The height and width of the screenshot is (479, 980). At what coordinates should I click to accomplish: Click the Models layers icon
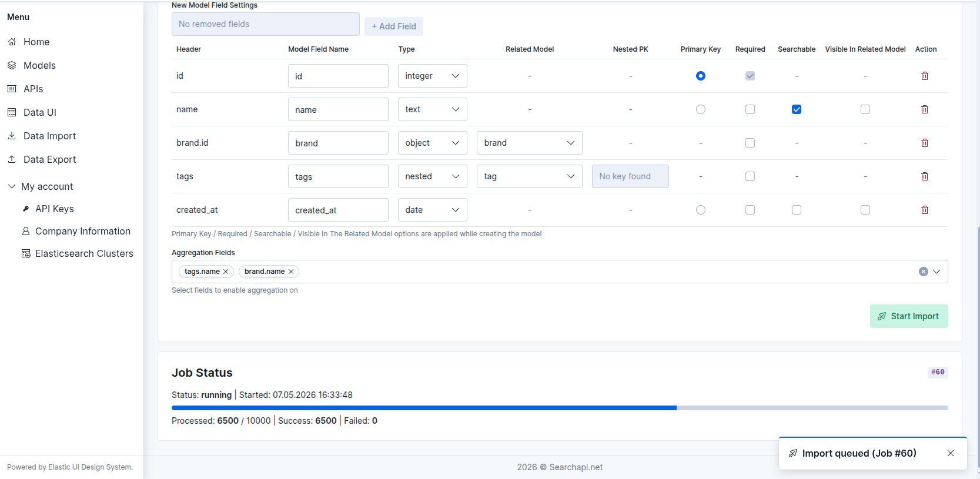point(12,65)
